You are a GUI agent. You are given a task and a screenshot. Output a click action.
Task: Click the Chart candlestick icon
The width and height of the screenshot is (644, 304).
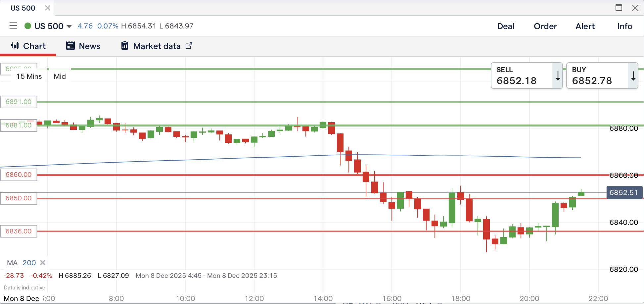pyautogui.click(x=15, y=46)
